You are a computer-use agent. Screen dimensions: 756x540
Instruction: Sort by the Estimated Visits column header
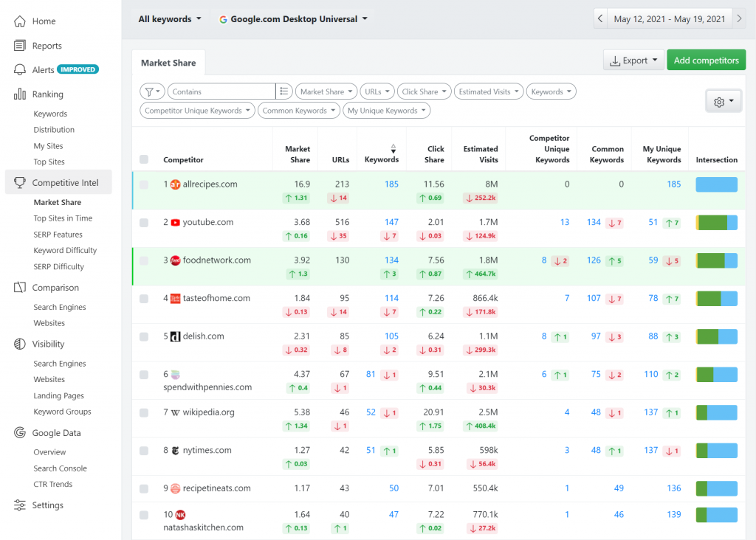coord(480,154)
